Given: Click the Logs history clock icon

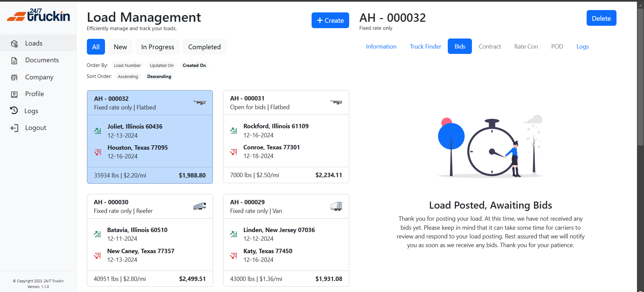Looking at the screenshot, I should [x=14, y=111].
